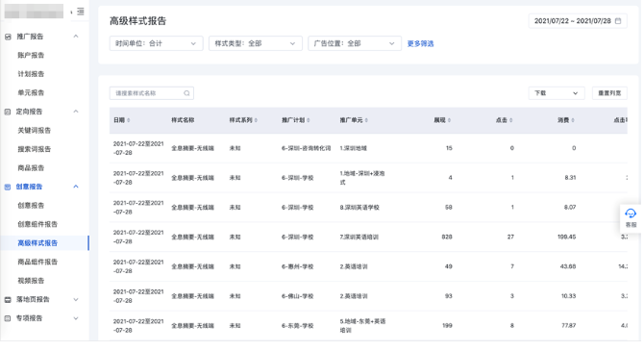Open 搜索词报告 in the sidebar
This screenshot has width=644, height=351.
[x=34, y=149]
